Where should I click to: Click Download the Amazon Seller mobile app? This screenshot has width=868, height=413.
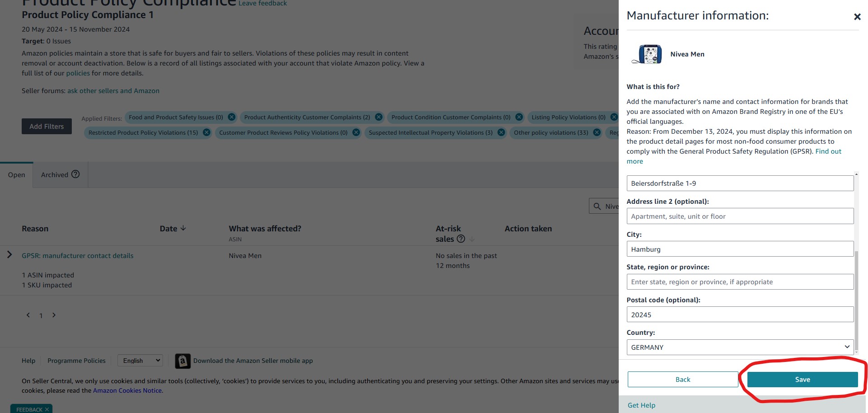point(253,361)
